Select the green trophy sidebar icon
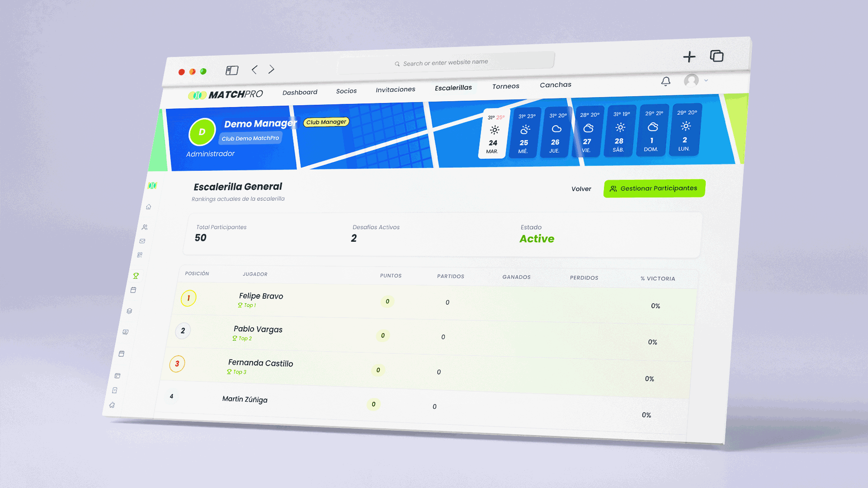The width and height of the screenshot is (868, 488). [x=136, y=276]
